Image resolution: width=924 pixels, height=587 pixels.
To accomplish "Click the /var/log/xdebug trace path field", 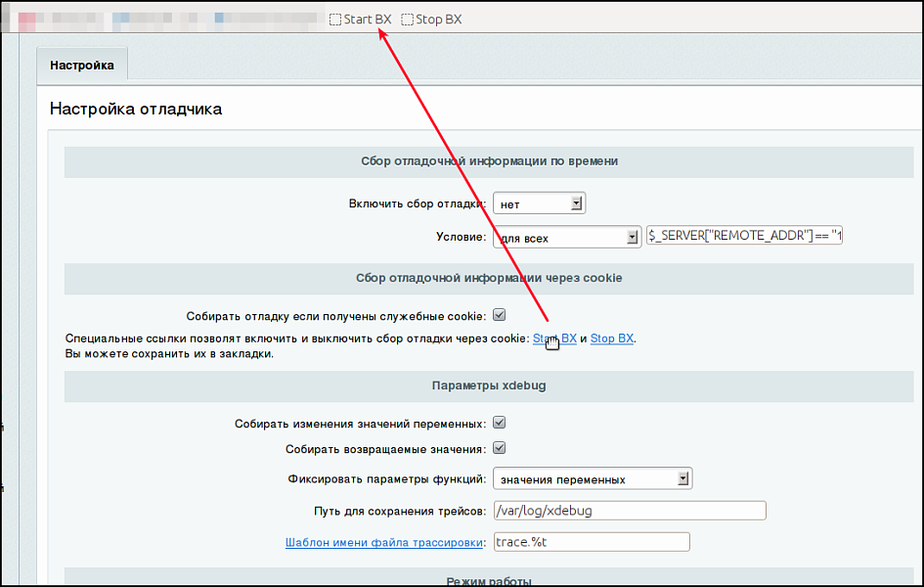I will pyautogui.click(x=629, y=510).
